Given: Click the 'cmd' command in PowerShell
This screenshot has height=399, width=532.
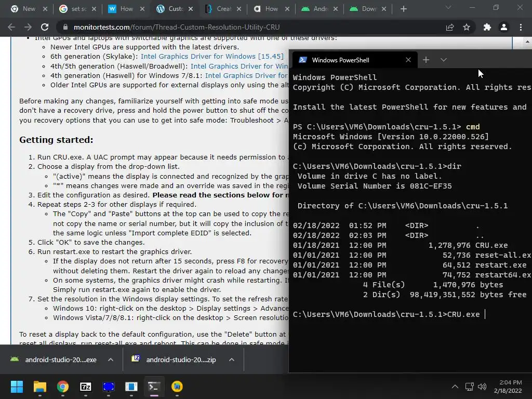Looking at the screenshot, I should tap(473, 127).
